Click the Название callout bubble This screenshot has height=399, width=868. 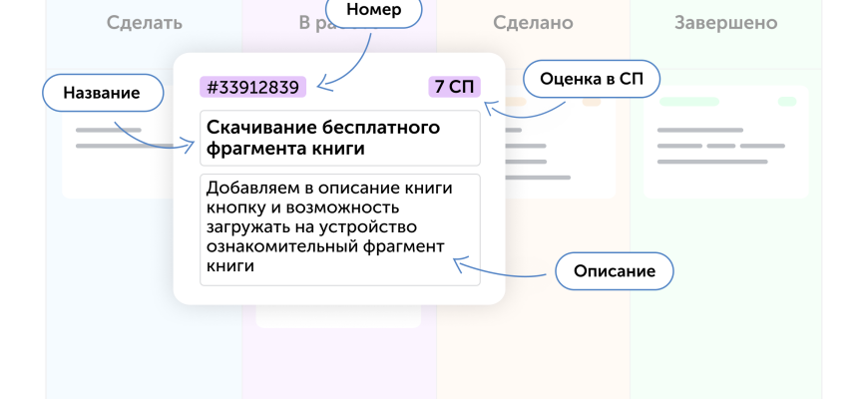101,93
